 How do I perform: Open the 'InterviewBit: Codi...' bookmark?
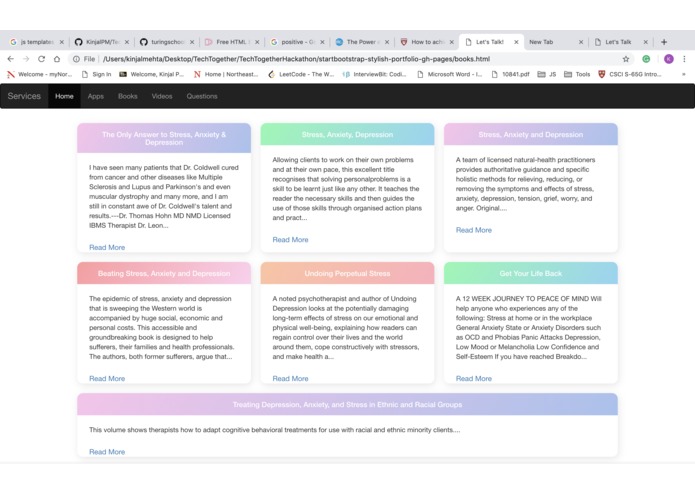click(375, 74)
